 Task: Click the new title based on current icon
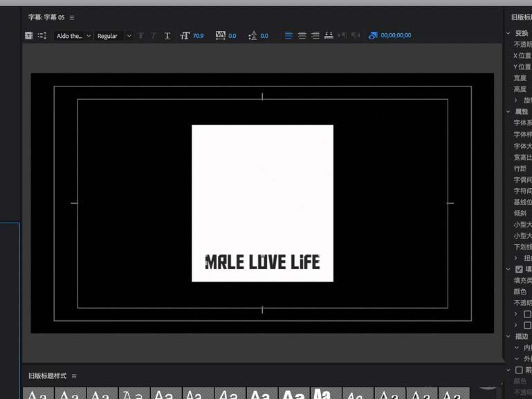(x=29, y=35)
